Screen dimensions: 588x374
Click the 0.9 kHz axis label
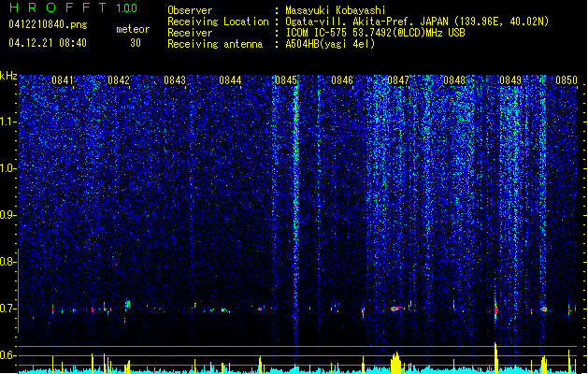click(x=8, y=215)
